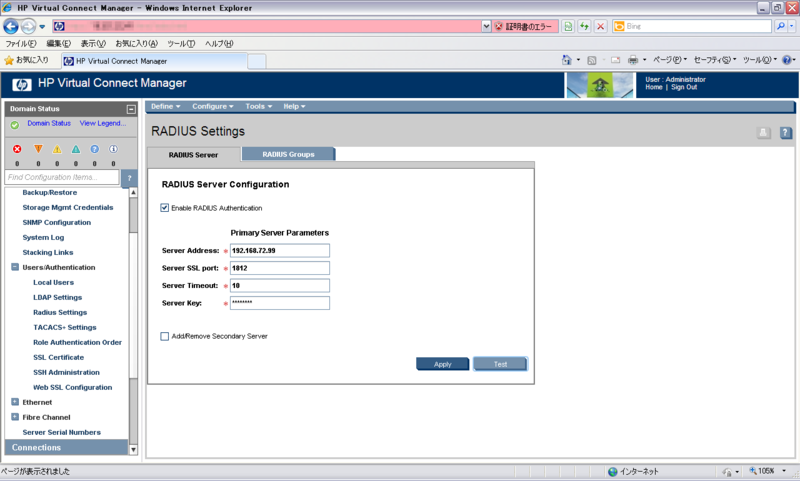Open the ファイル(F) menu
The height and width of the screenshot is (481, 800).
click(x=21, y=44)
